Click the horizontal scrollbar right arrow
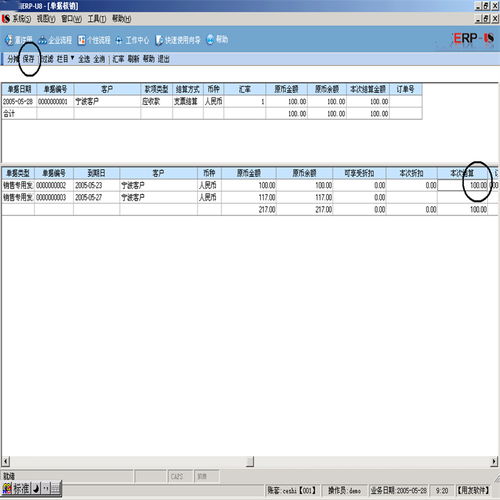Image resolution: width=500 pixels, height=500 pixels. 494,461
